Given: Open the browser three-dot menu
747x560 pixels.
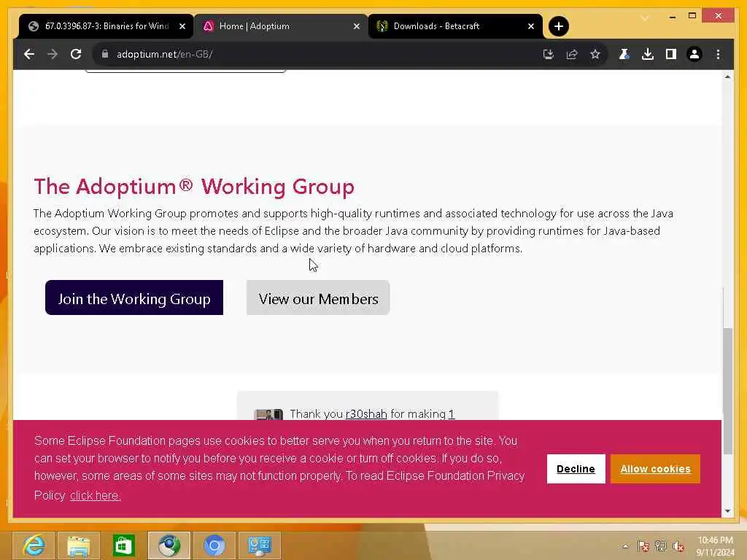Looking at the screenshot, I should pos(718,54).
